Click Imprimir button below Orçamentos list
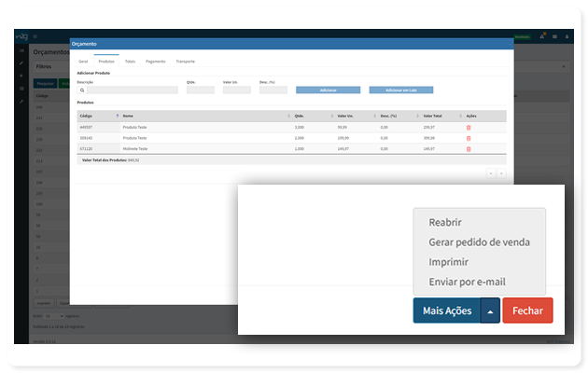The width and height of the screenshot is (588, 373). click(x=44, y=303)
